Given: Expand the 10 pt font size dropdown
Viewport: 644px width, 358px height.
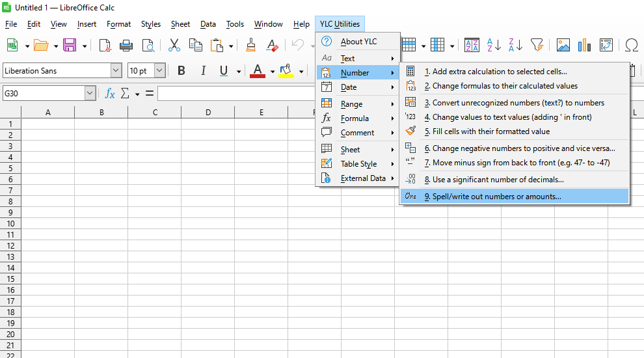Looking at the screenshot, I should 159,71.
